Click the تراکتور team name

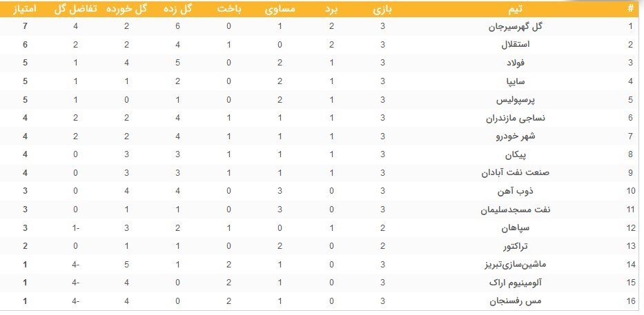(516, 246)
